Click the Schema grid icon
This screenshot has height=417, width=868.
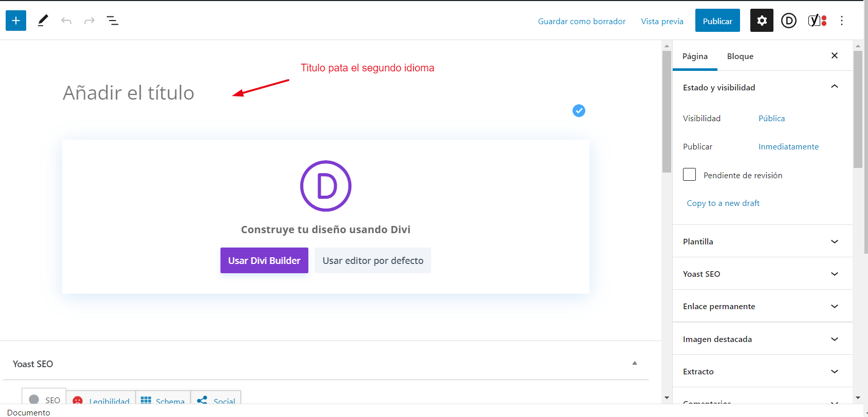(x=146, y=401)
